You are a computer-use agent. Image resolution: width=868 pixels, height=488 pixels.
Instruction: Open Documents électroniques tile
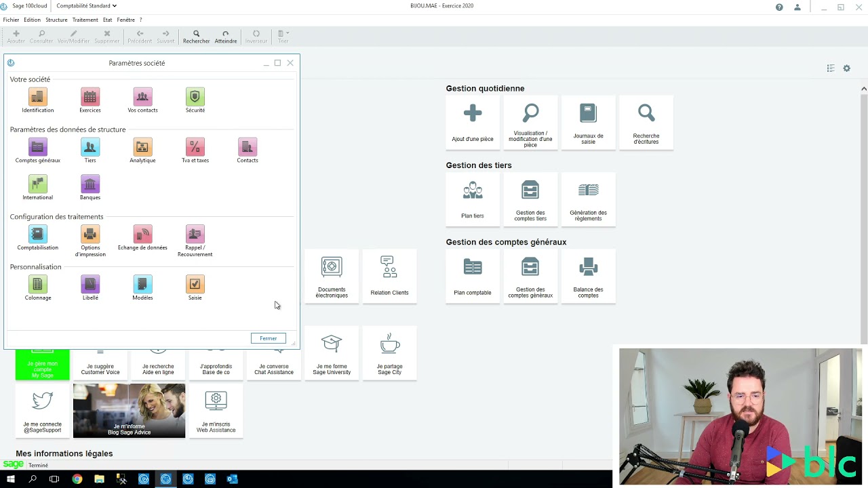coord(332,276)
